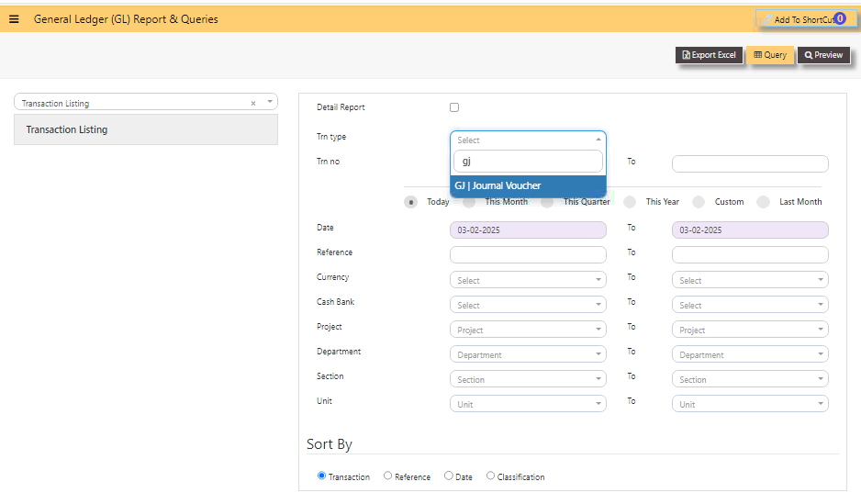This screenshot has height=504, width=861.
Task: Export the report to Excel
Action: [709, 55]
